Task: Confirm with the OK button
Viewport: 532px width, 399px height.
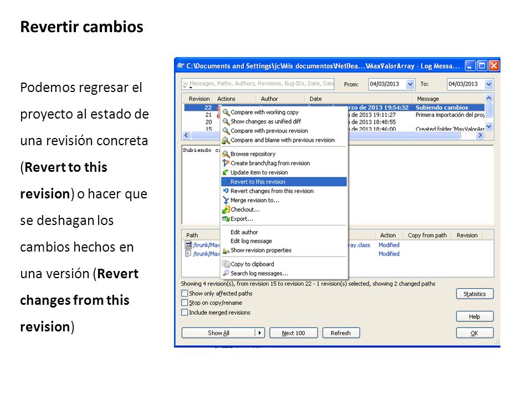Action: click(474, 333)
